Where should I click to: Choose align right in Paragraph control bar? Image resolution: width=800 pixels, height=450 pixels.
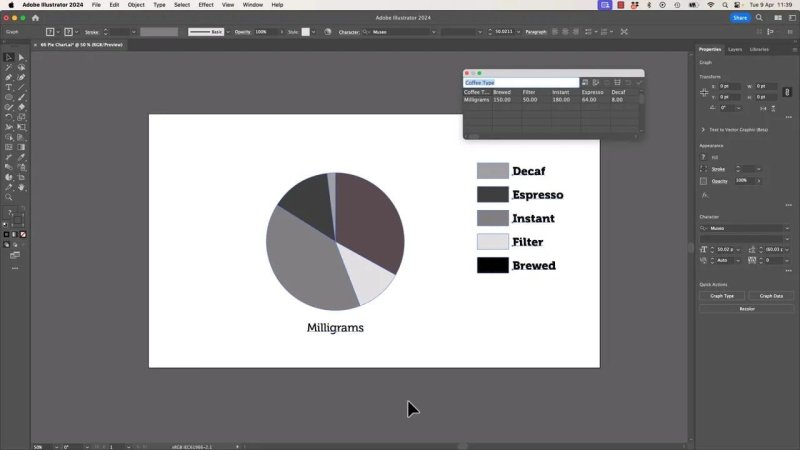[576, 32]
